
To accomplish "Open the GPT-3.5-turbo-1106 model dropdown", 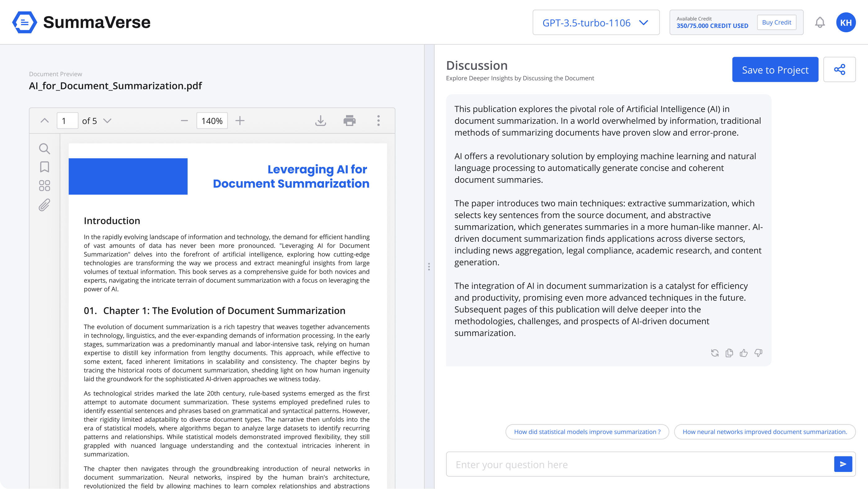I will click(596, 23).
